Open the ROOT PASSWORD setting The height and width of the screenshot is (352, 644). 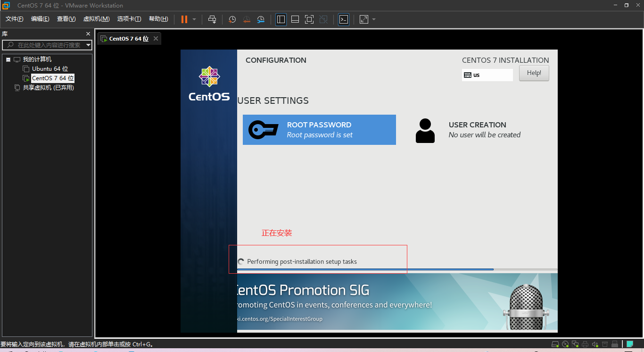(x=319, y=130)
